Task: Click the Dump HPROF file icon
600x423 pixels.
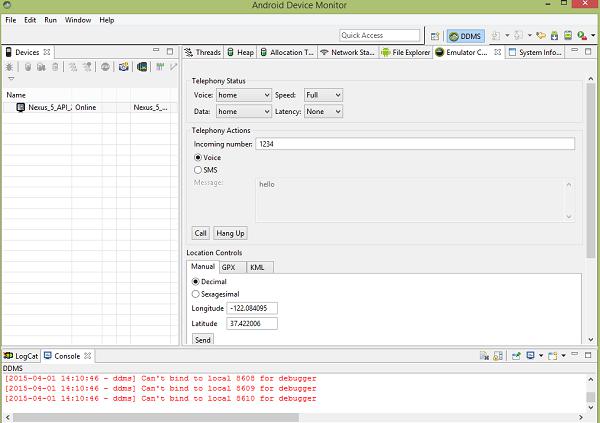Action: point(41,67)
